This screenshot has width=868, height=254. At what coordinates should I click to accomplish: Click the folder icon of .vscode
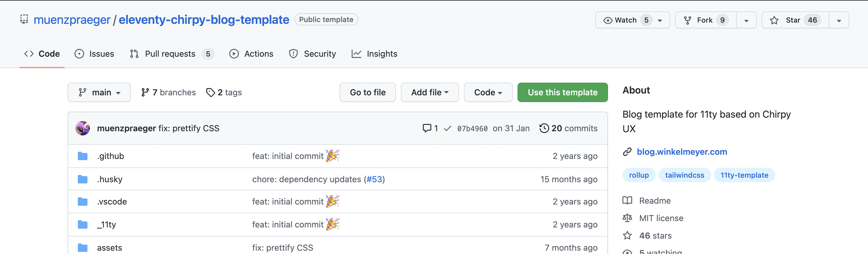pyautogui.click(x=83, y=202)
